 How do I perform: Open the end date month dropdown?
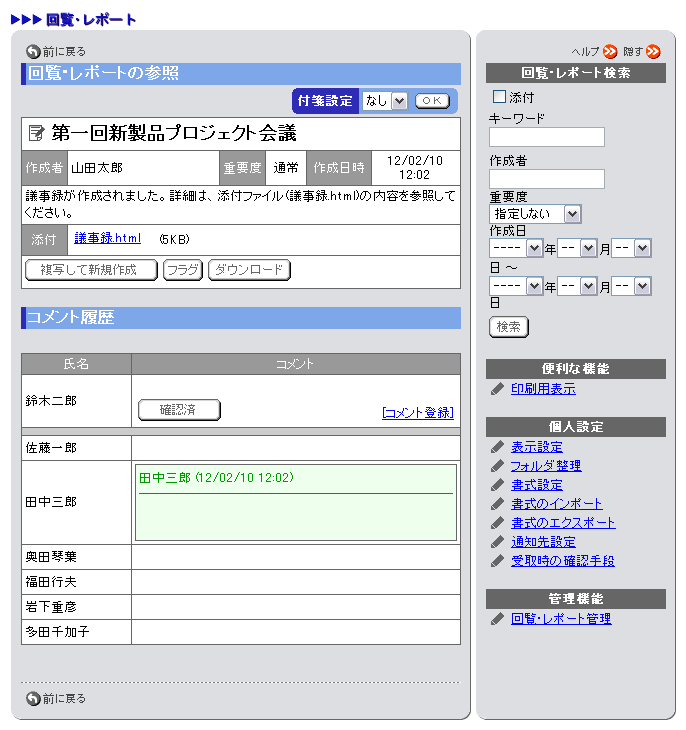tap(577, 286)
